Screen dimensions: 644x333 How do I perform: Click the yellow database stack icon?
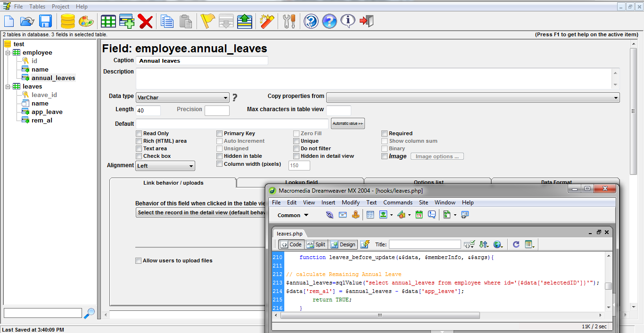coord(68,21)
